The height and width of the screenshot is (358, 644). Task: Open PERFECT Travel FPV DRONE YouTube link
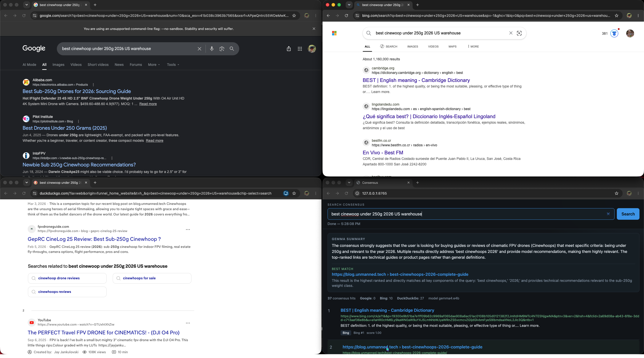coord(104,333)
